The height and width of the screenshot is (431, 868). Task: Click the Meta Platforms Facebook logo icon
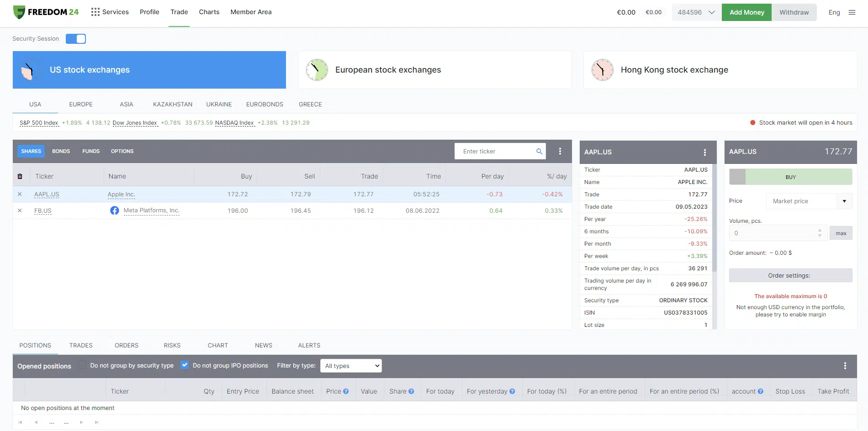(115, 210)
